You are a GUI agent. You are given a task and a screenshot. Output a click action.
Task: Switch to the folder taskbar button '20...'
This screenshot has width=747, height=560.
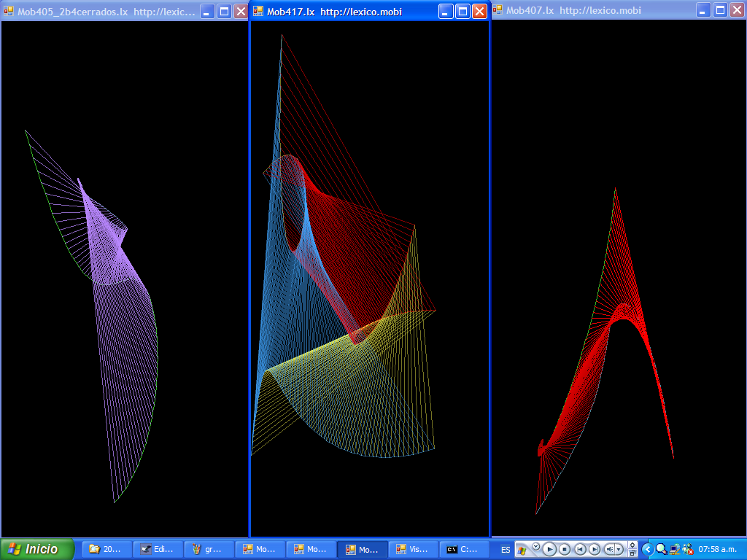click(x=107, y=550)
